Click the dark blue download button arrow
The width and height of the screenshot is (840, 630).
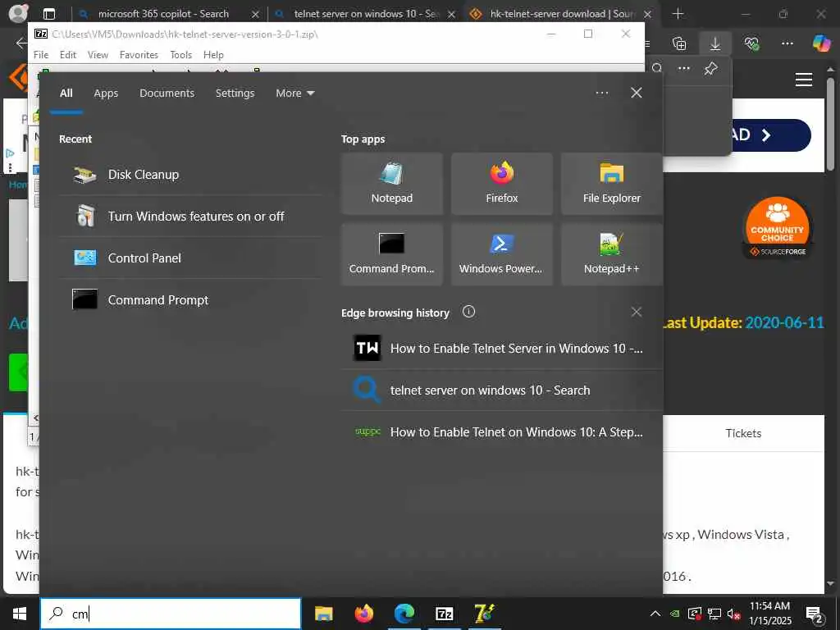pyautogui.click(x=766, y=135)
